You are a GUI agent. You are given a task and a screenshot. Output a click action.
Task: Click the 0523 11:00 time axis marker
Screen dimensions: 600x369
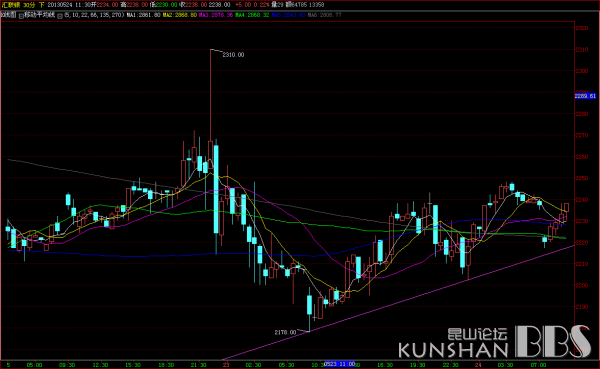coord(340,364)
